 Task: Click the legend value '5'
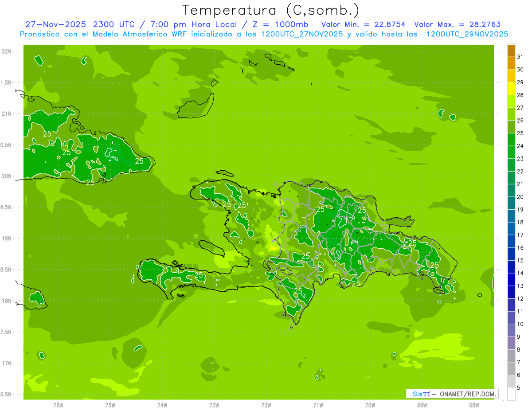click(x=518, y=388)
